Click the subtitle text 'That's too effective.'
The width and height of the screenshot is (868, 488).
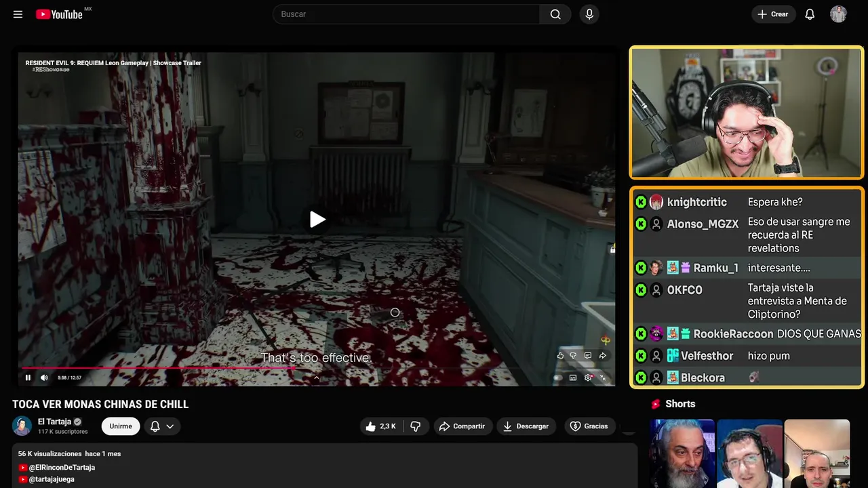tap(316, 358)
